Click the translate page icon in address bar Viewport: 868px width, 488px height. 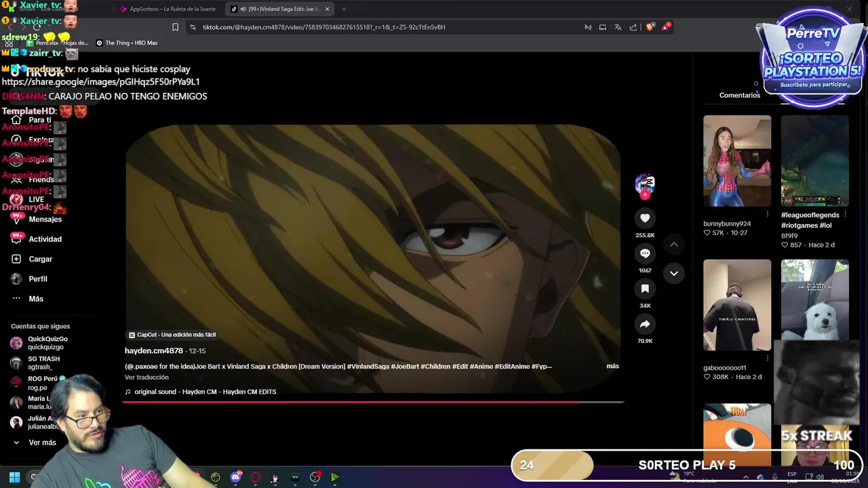pyautogui.click(x=618, y=27)
